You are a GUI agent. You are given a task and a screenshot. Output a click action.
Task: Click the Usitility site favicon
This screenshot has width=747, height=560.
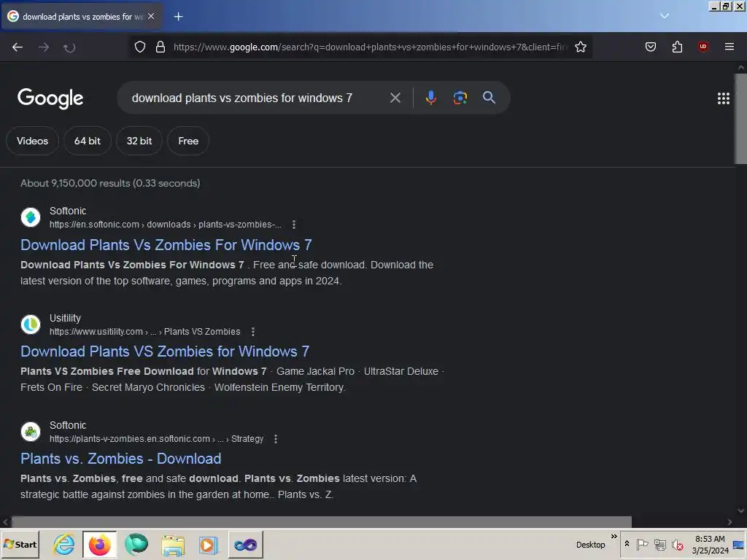pyautogui.click(x=31, y=324)
